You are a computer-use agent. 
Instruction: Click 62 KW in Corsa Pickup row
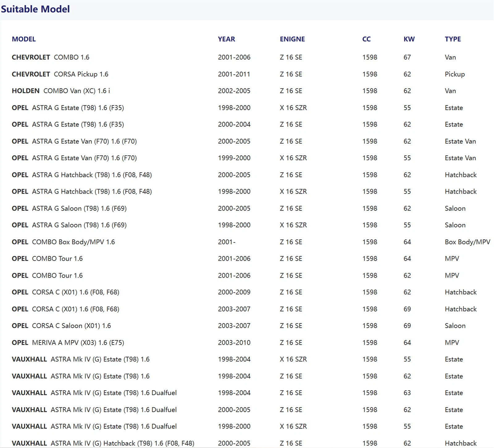[x=407, y=74]
